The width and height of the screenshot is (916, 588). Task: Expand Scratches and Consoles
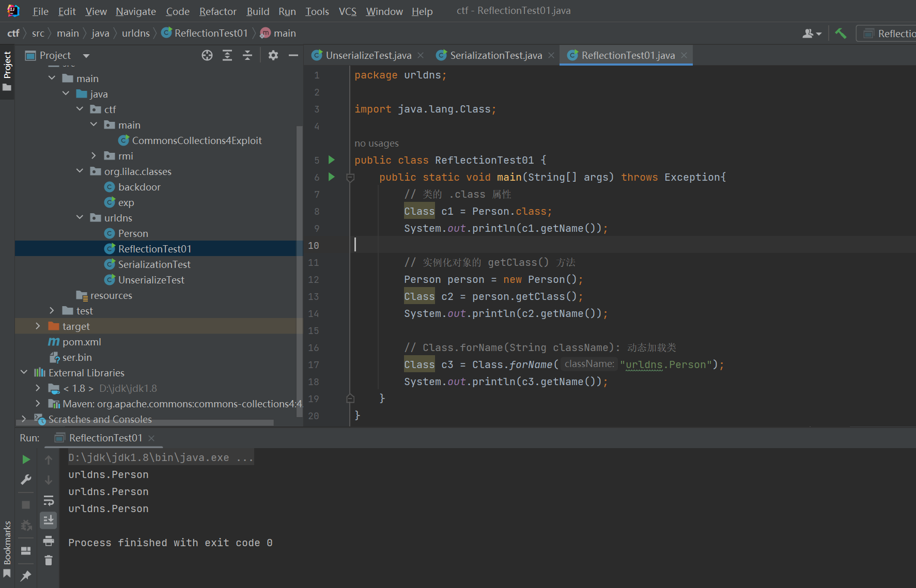[x=24, y=419]
